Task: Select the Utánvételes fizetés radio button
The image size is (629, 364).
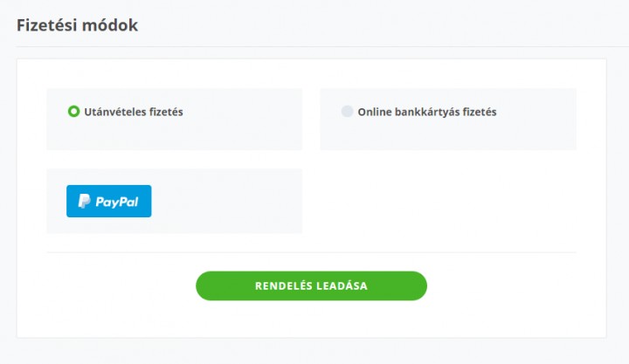Action: 73,112
